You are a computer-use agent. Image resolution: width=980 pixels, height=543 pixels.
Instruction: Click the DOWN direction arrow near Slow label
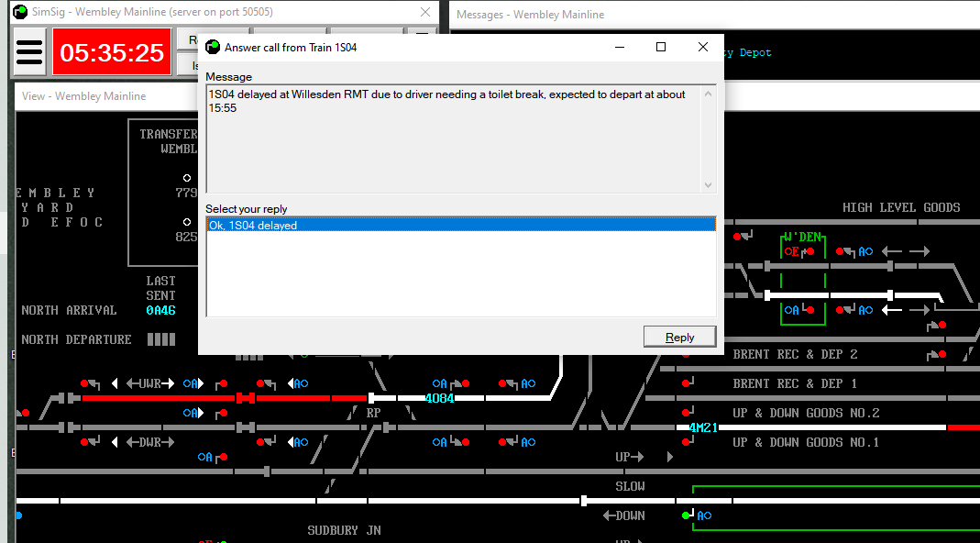tap(624, 516)
